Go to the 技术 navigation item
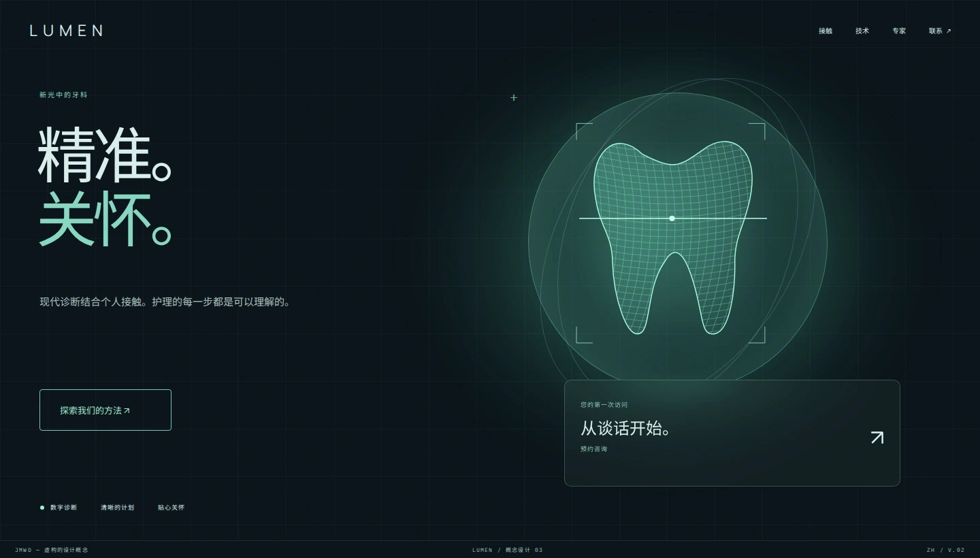 coord(862,31)
